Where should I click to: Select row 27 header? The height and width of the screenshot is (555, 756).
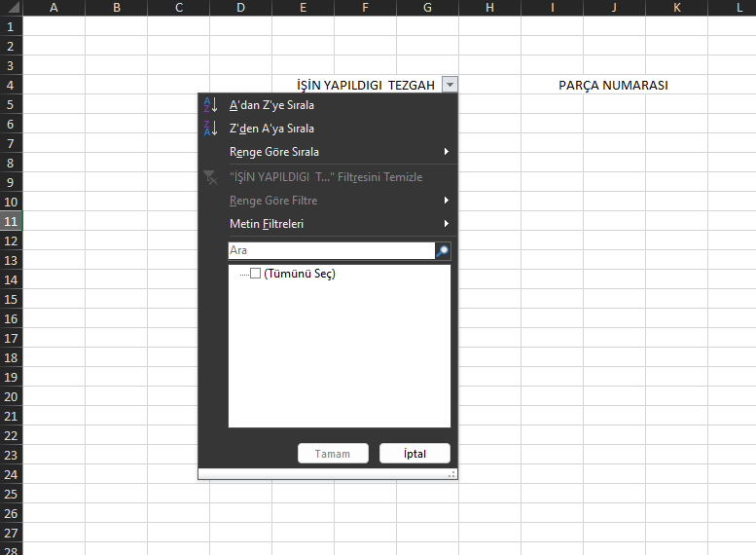coord(11,533)
